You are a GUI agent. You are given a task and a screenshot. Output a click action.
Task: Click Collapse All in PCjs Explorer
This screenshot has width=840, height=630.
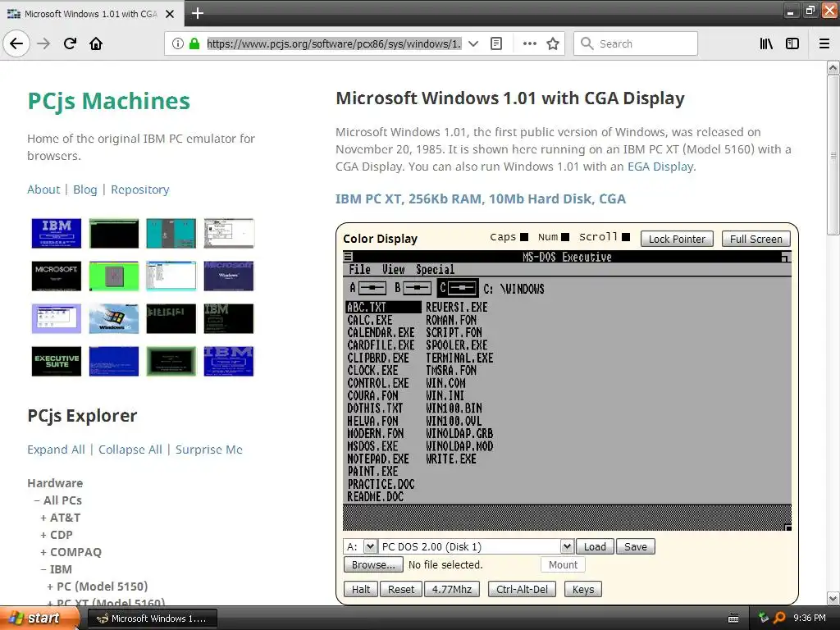coord(130,450)
